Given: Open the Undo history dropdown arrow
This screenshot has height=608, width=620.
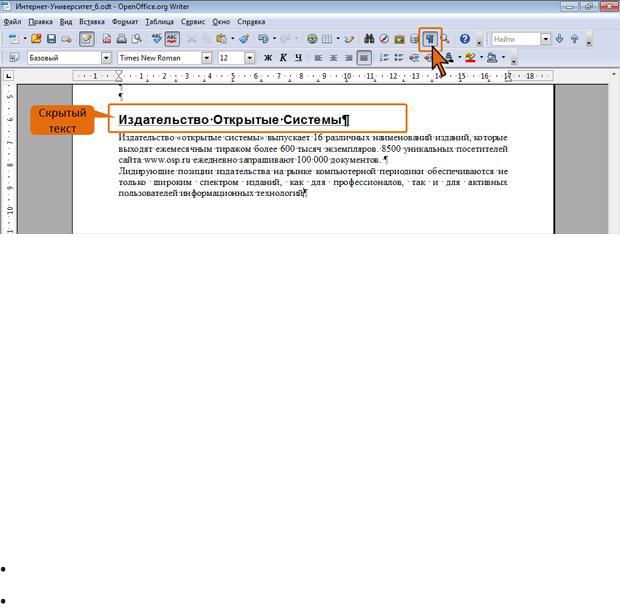Looking at the screenshot, I should pos(274,39).
